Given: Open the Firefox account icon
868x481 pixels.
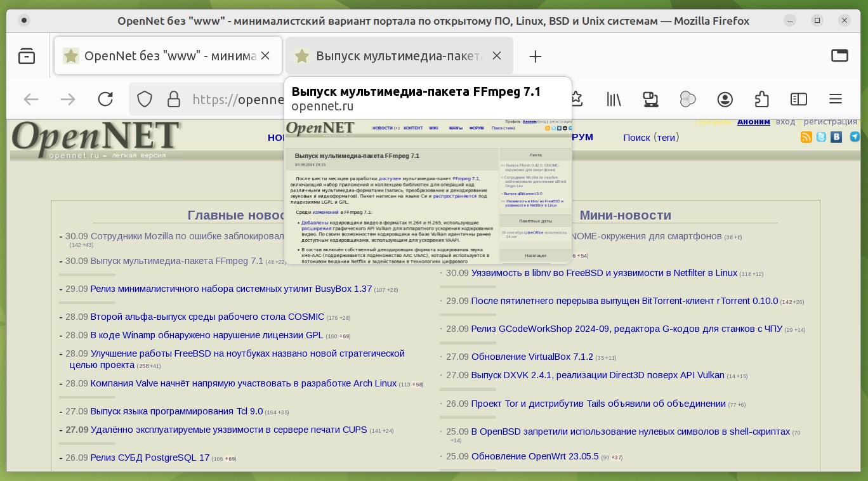Looking at the screenshot, I should 725,99.
